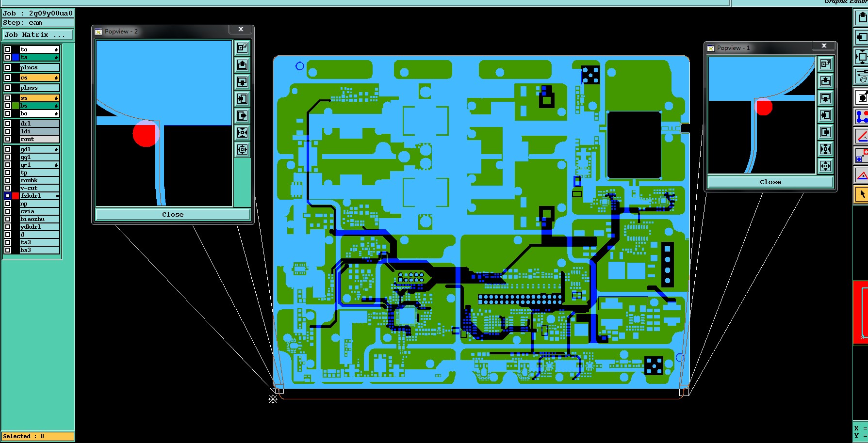This screenshot has width=868, height=443.
Task: Pan left in Popview - 2
Action: pyautogui.click(x=242, y=98)
